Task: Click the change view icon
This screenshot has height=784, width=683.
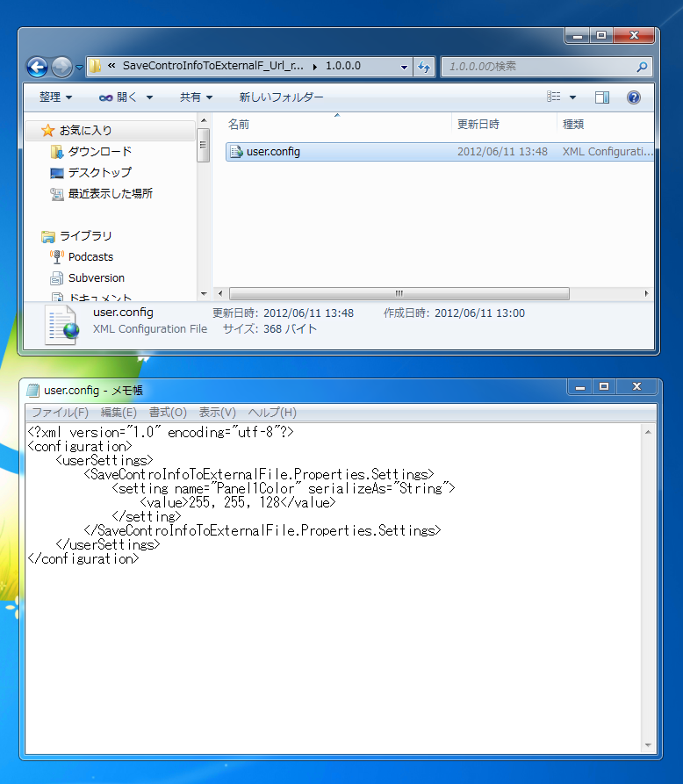Action: tap(553, 97)
